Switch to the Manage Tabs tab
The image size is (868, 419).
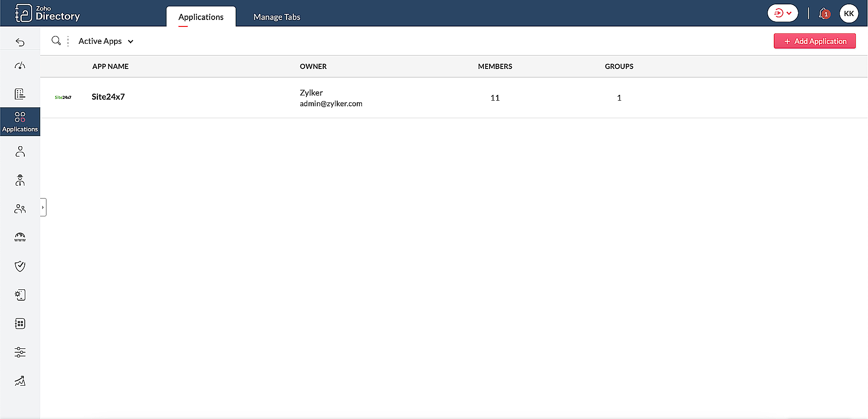tap(276, 17)
